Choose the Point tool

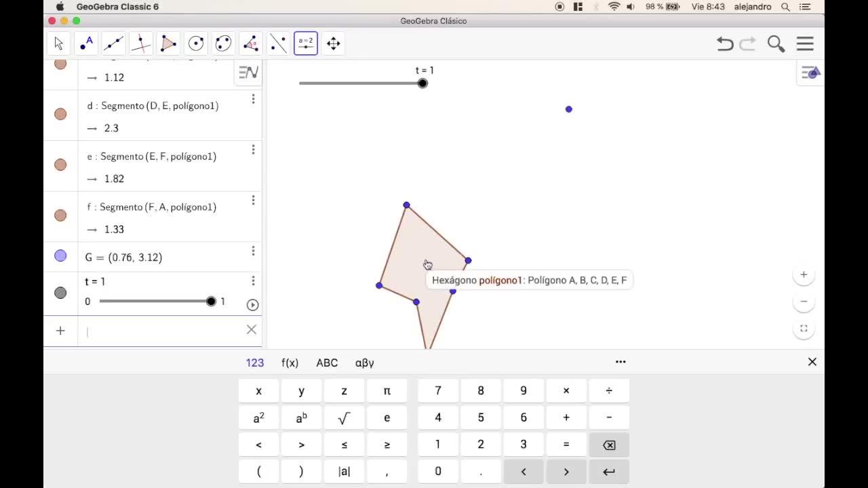[x=86, y=43]
